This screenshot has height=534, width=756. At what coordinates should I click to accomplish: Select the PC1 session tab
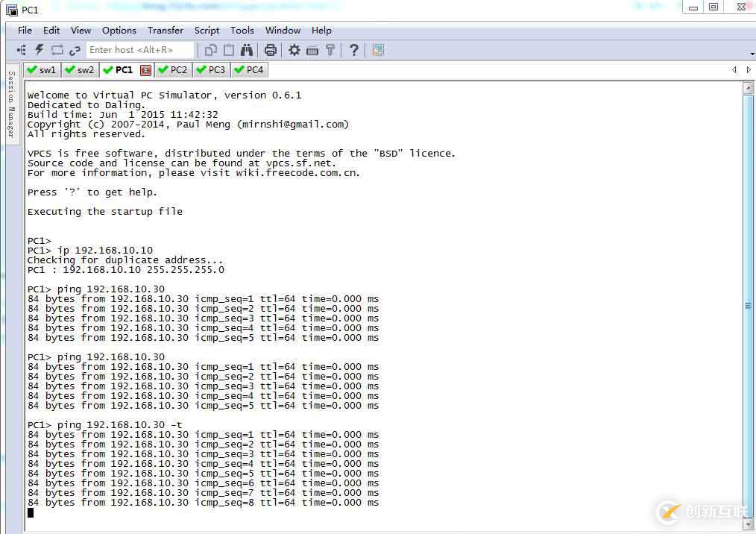119,70
